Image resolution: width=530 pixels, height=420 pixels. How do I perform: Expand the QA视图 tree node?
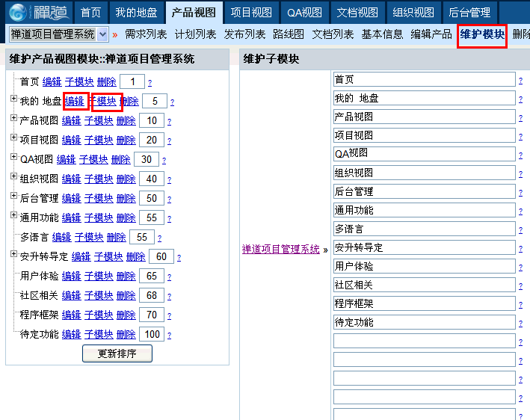(13, 156)
